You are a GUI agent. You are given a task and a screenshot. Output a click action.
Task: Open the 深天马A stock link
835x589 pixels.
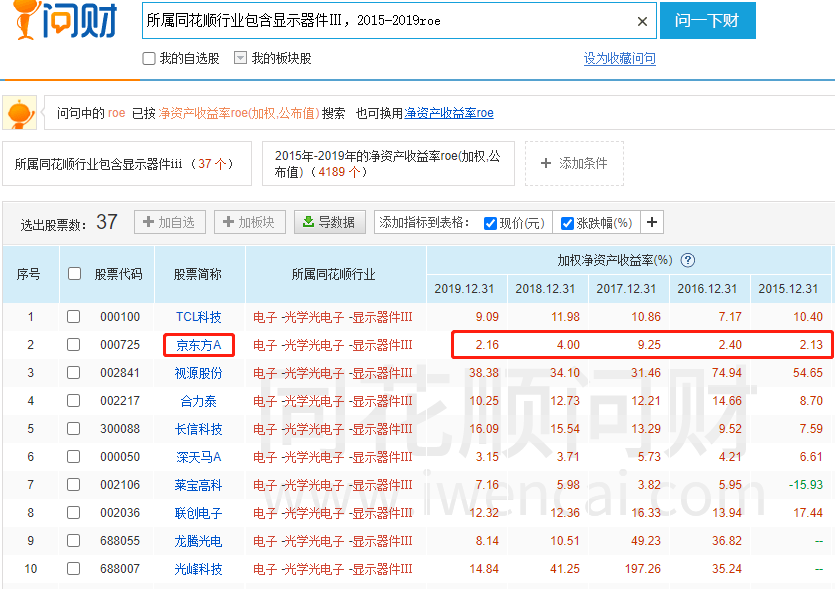[199, 457]
